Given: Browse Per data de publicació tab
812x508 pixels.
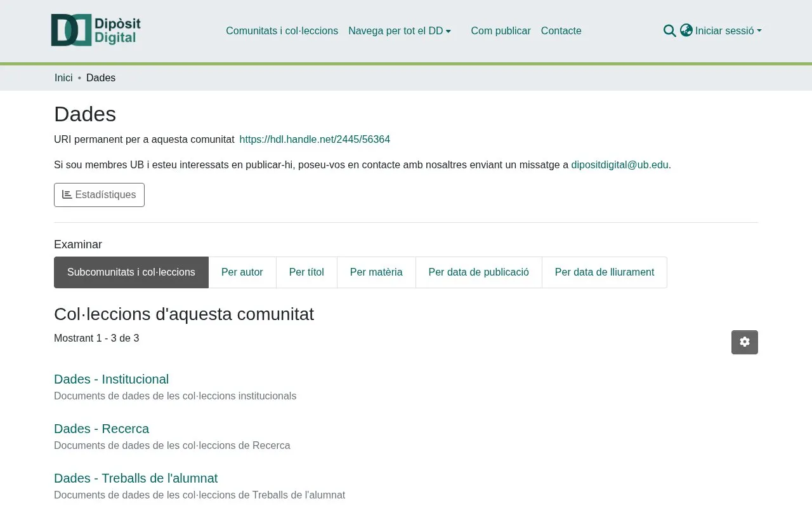Looking at the screenshot, I should (x=479, y=272).
